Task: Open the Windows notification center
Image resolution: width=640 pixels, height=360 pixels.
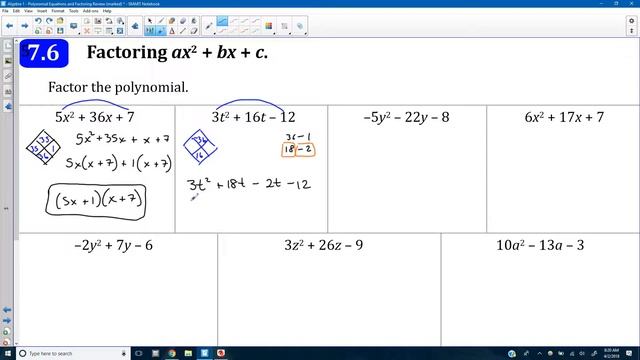Action: [629, 353]
